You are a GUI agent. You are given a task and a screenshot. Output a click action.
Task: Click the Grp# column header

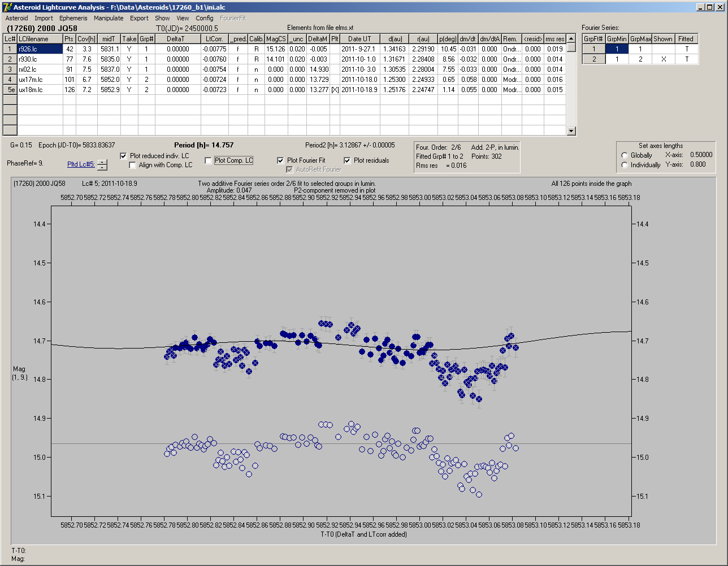point(146,39)
